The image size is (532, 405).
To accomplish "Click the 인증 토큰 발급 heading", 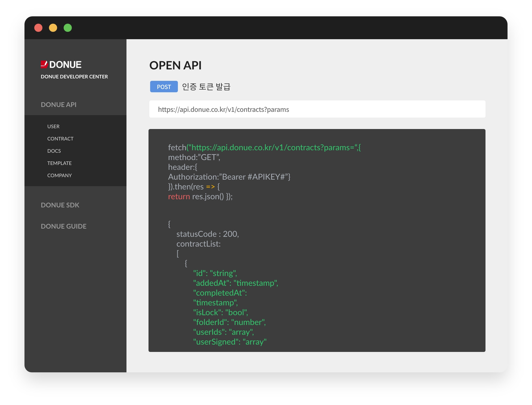I will coord(206,87).
